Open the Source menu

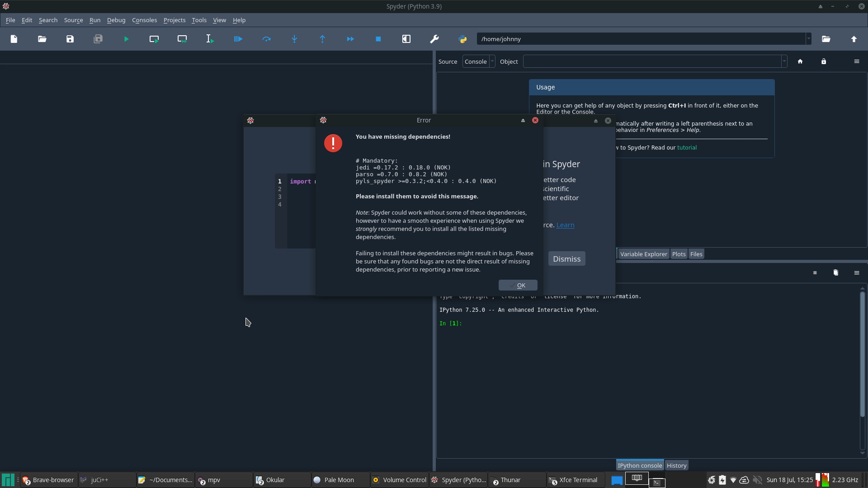[x=73, y=20]
